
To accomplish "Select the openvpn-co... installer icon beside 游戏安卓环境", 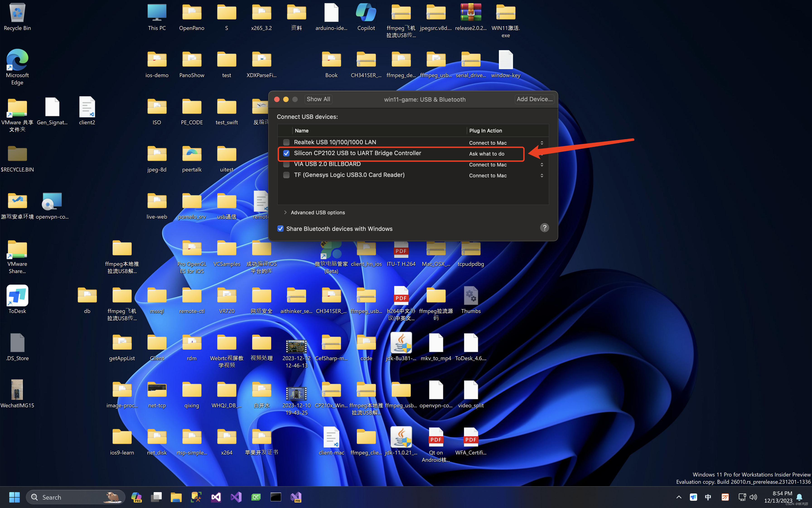I will point(52,206).
